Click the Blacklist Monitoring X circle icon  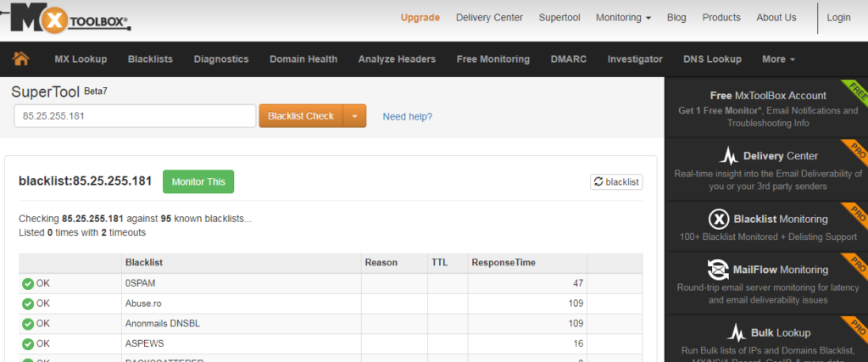tap(719, 220)
